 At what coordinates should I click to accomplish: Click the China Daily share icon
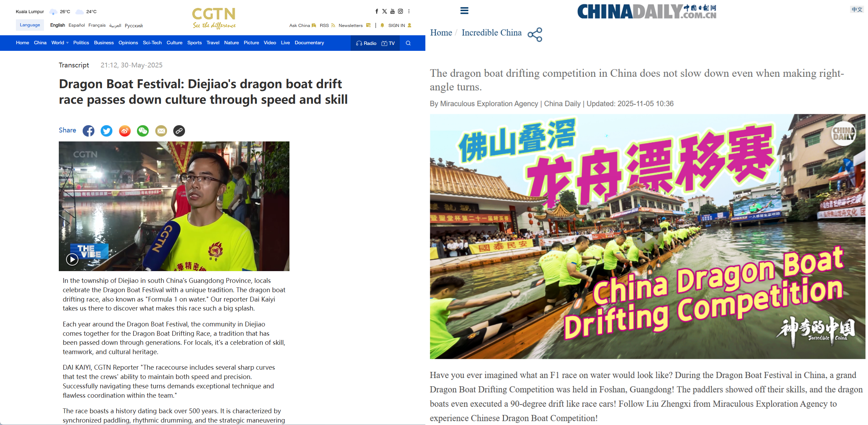point(535,35)
